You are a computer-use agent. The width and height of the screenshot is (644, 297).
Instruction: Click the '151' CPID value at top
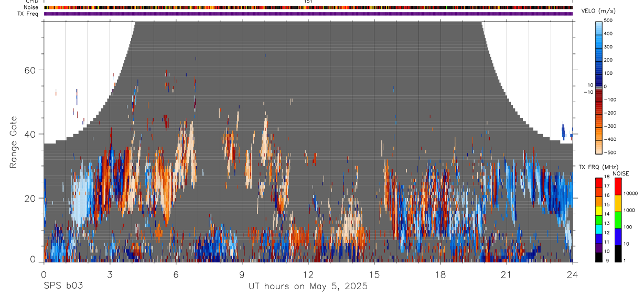coord(308,2)
